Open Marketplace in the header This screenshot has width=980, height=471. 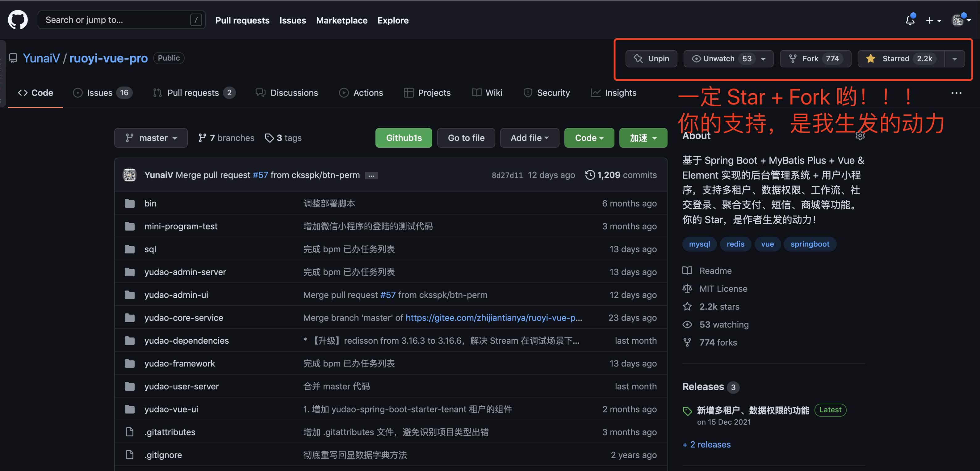(x=341, y=21)
